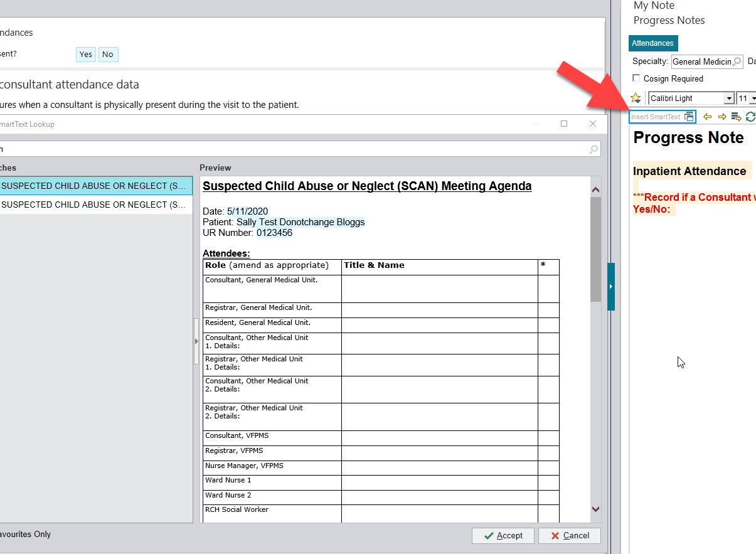This screenshot has height=554, width=756.
Task: Click the list-with-arrow toolbar icon
Action: coord(736,117)
